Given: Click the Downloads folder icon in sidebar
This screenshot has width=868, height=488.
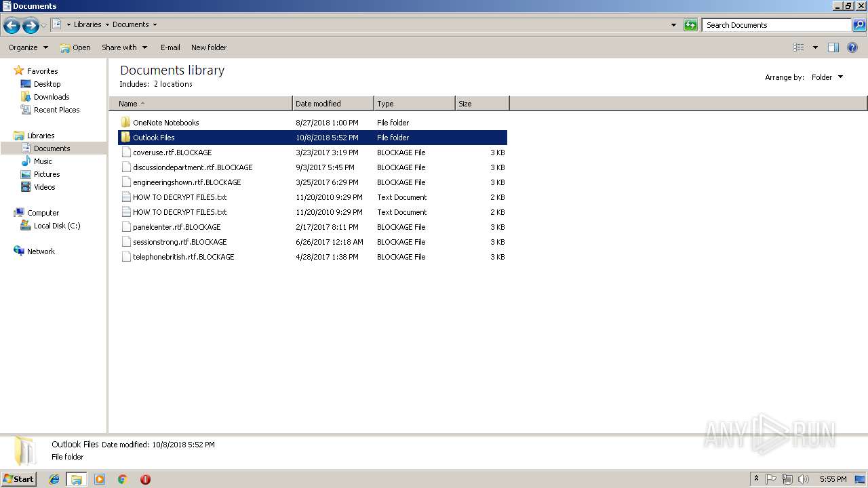Looking at the screenshot, I should pyautogui.click(x=26, y=97).
